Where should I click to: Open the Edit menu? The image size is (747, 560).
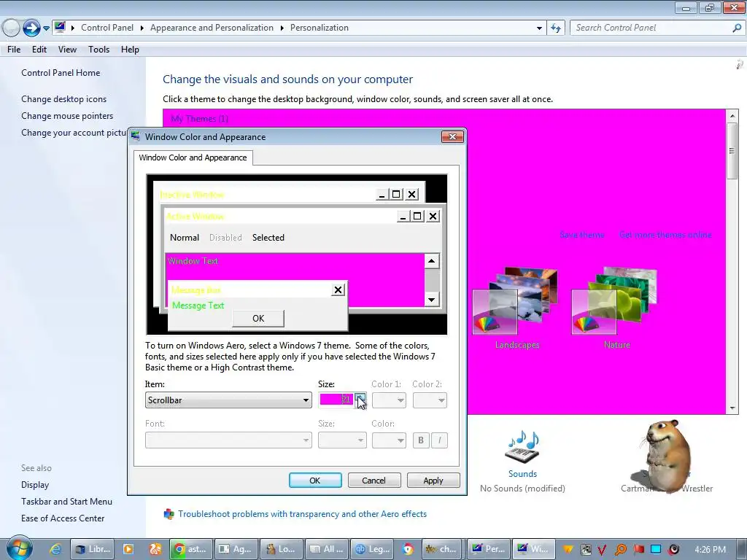(39, 50)
